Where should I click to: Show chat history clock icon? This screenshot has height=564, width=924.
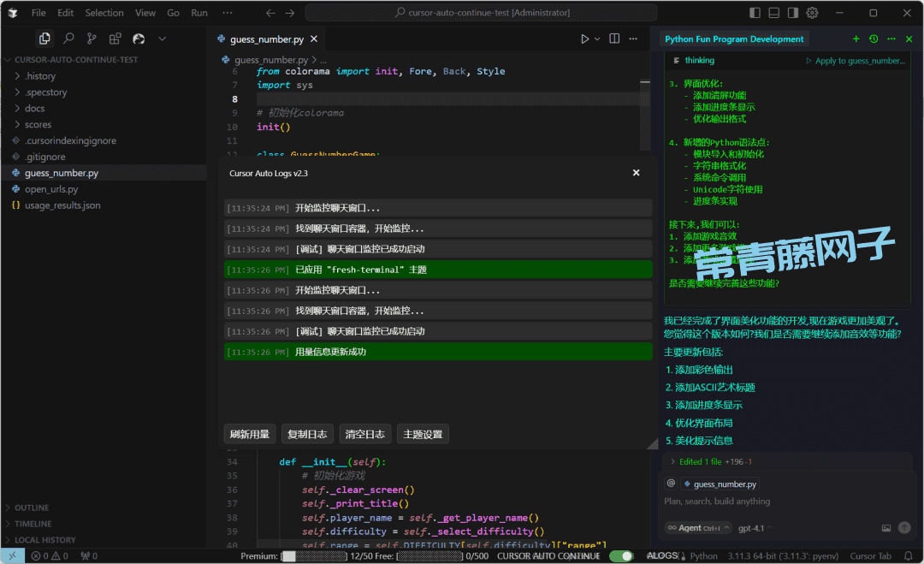[x=874, y=39]
